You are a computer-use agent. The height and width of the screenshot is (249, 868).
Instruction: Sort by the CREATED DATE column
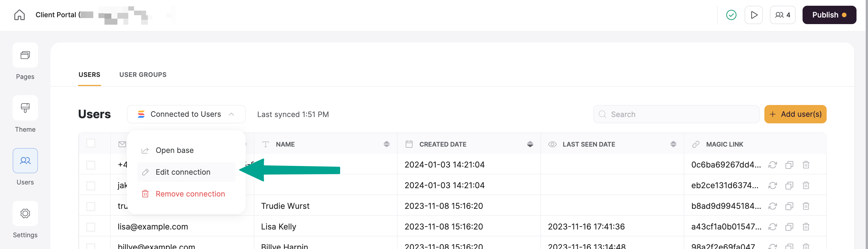[x=530, y=144]
